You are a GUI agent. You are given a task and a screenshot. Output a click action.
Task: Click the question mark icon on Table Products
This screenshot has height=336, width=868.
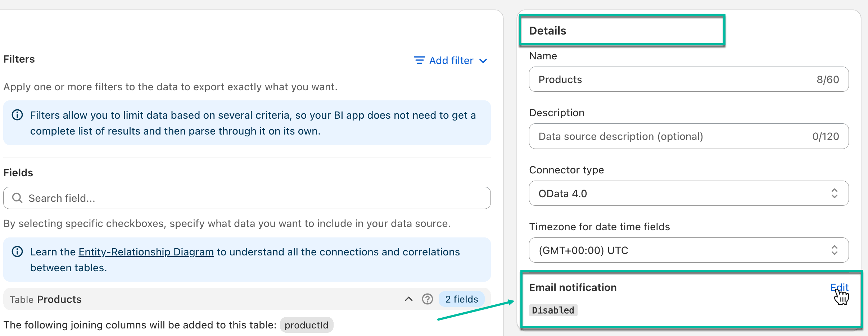(x=428, y=299)
